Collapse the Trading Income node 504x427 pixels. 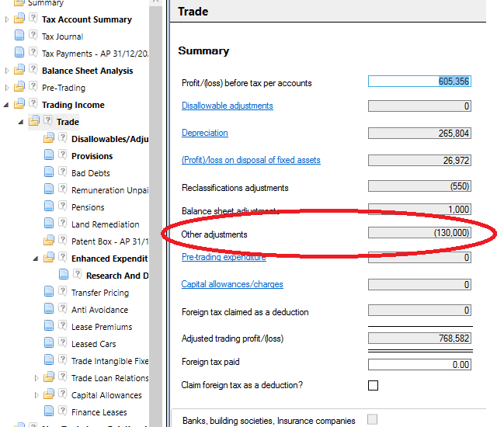[6, 105]
